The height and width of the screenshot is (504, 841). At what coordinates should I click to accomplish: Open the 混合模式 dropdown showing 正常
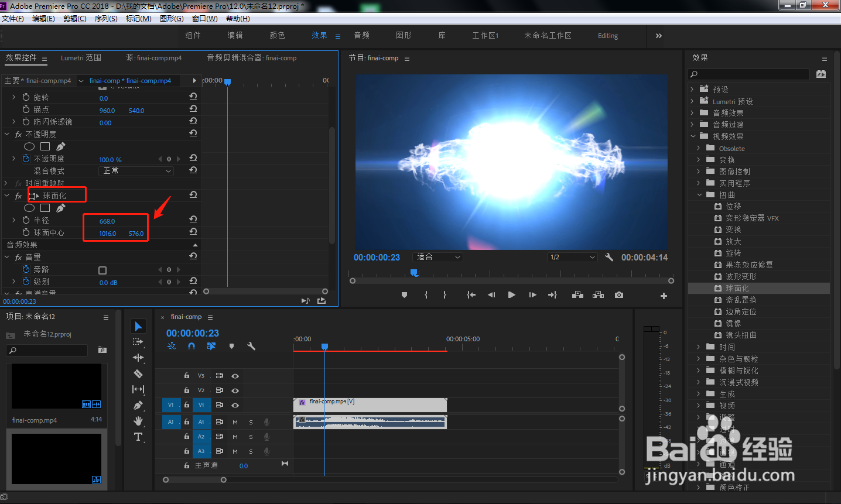(x=136, y=171)
